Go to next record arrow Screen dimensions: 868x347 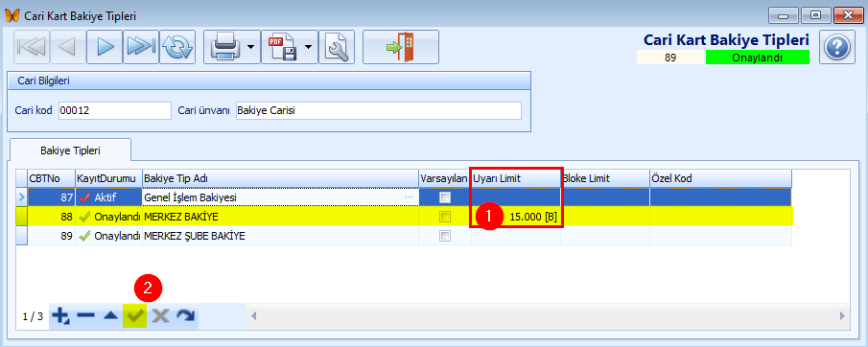pos(105,48)
